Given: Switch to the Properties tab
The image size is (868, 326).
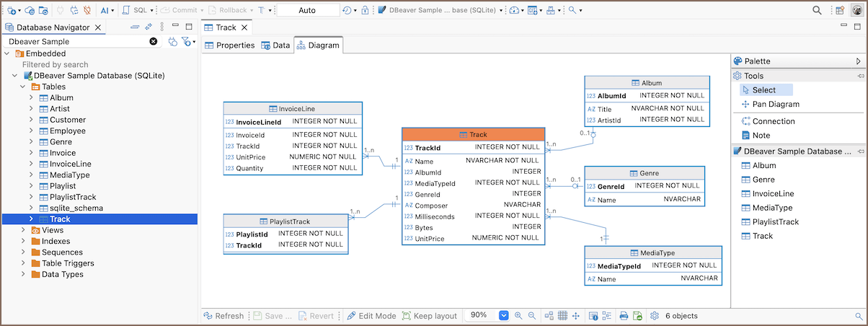Looking at the screenshot, I should 229,45.
